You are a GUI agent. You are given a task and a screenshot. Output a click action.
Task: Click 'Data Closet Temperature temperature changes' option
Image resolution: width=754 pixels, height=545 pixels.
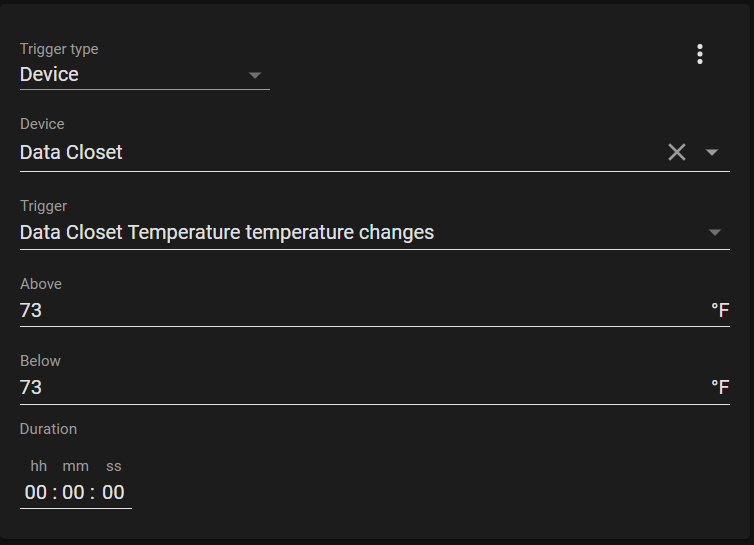coord(227,232)
